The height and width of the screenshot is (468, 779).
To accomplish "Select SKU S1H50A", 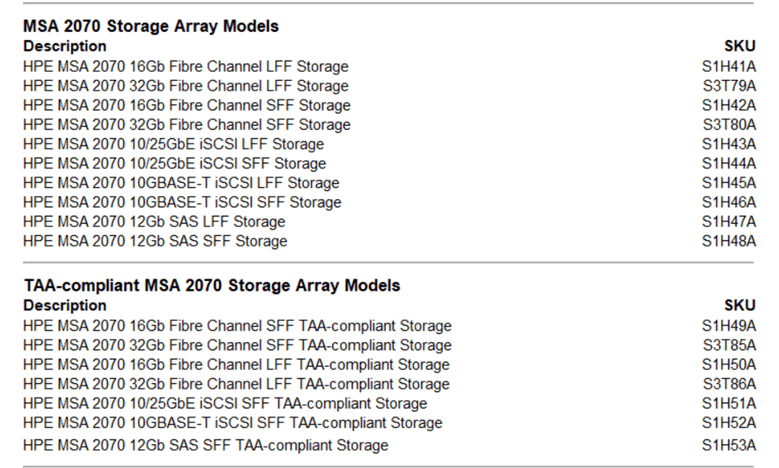I will tap(729, 364).
